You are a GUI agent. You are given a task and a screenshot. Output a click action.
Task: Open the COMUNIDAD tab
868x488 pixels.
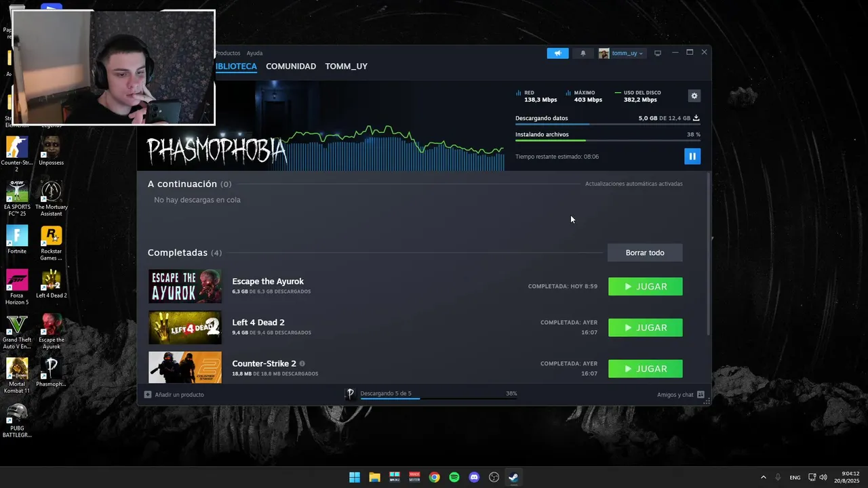pos(291,66)
